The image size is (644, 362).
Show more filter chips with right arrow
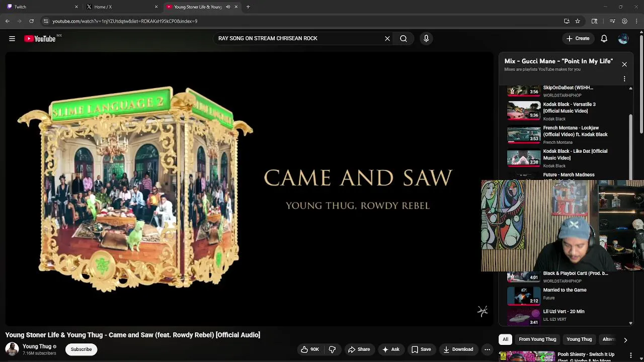pos(625,340)
